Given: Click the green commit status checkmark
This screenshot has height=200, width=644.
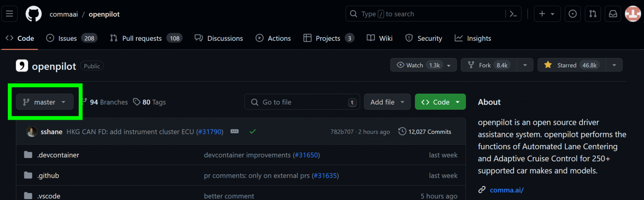Looking at the screenshot, I should (x=252, y=132).
